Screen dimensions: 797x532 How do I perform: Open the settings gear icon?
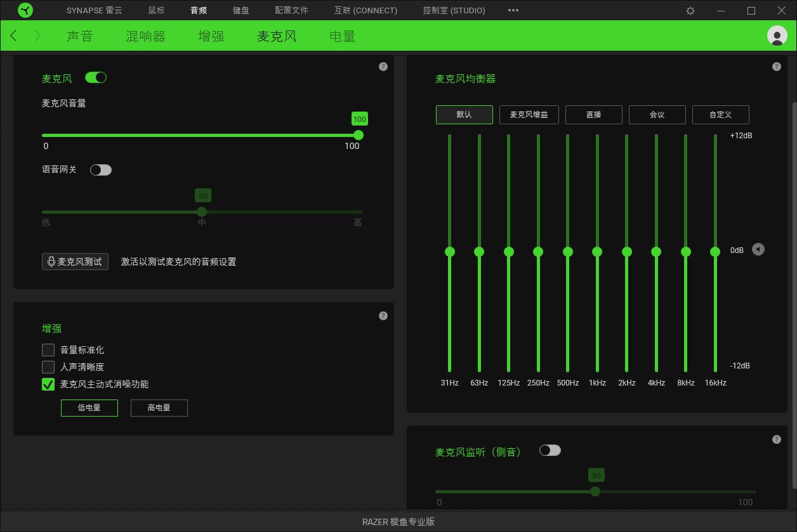click(x=690, y=11)
